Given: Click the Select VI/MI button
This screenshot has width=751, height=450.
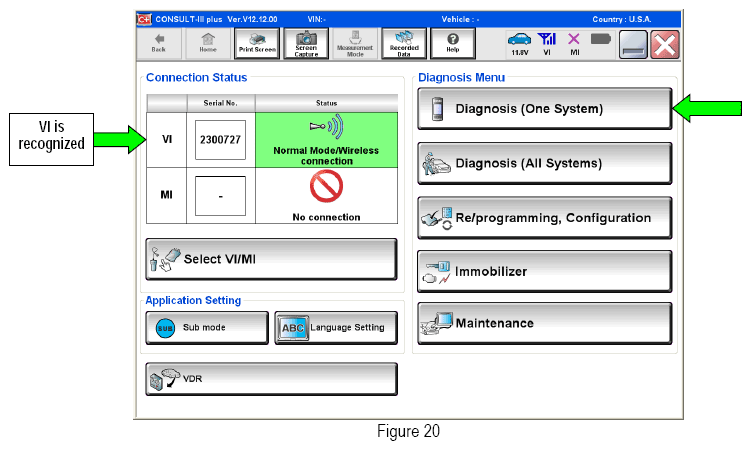Looking at the screenshot, I should pyautogui.click(x=271, y=259).
